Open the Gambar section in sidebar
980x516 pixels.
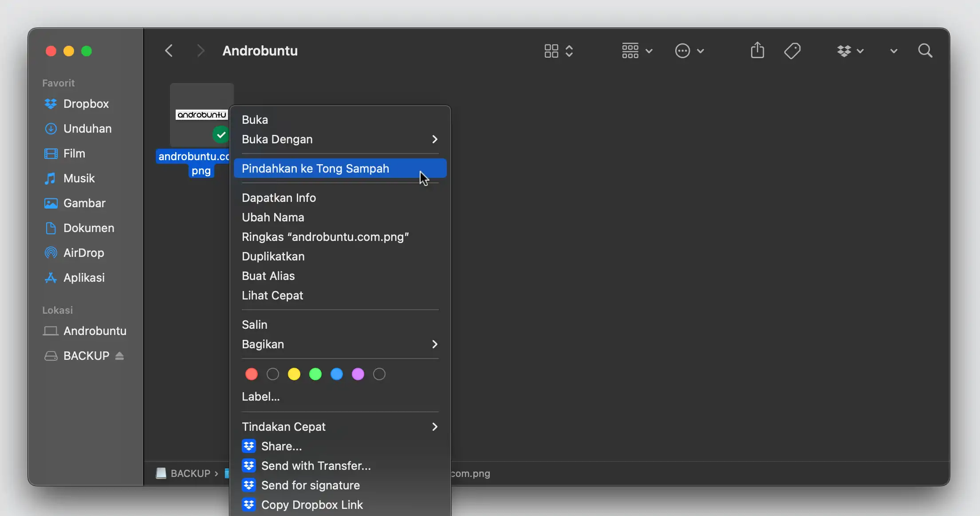point(85,203)
